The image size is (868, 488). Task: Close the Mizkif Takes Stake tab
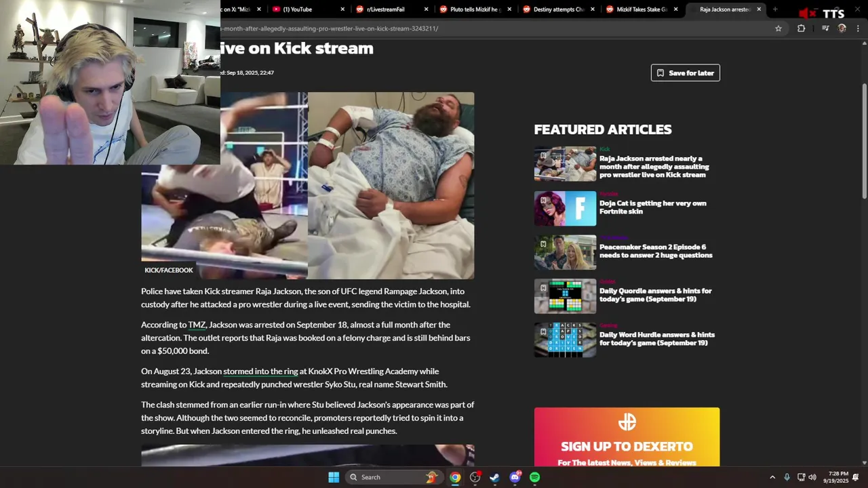tap(676, 9)
